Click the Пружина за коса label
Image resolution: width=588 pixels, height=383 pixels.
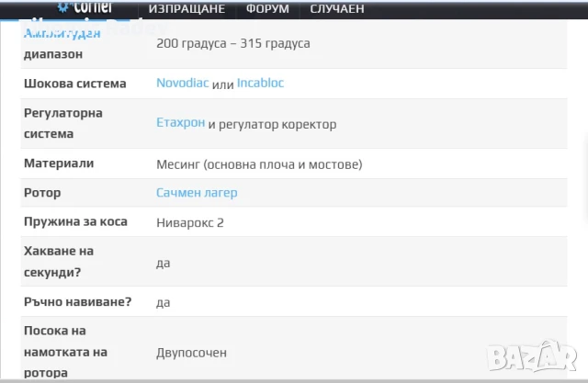[x=75, y=221]
